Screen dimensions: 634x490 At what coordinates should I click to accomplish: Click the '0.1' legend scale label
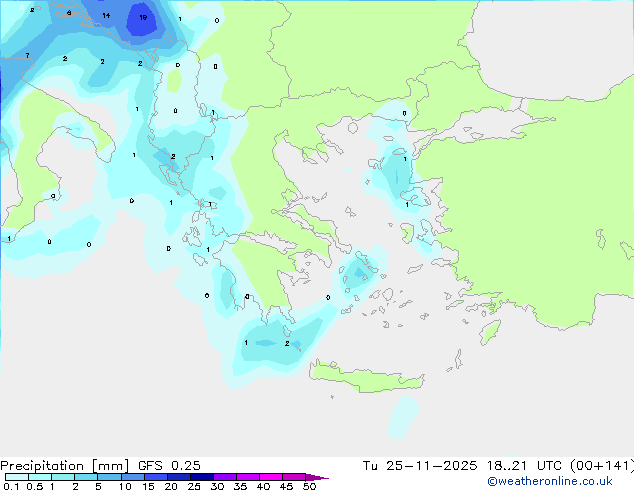point(11,486)
